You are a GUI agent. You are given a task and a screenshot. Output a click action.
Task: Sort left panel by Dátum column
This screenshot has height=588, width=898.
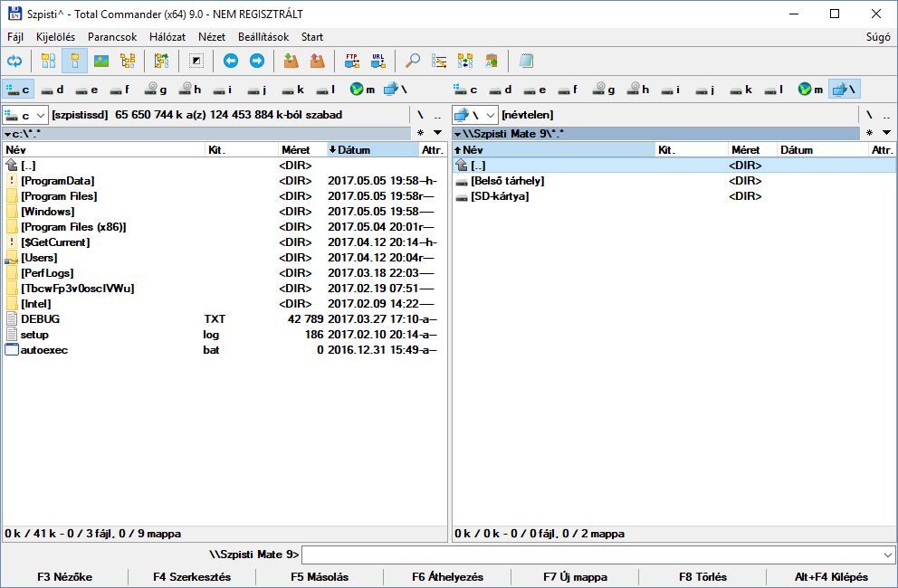click(x=373, y=150)
